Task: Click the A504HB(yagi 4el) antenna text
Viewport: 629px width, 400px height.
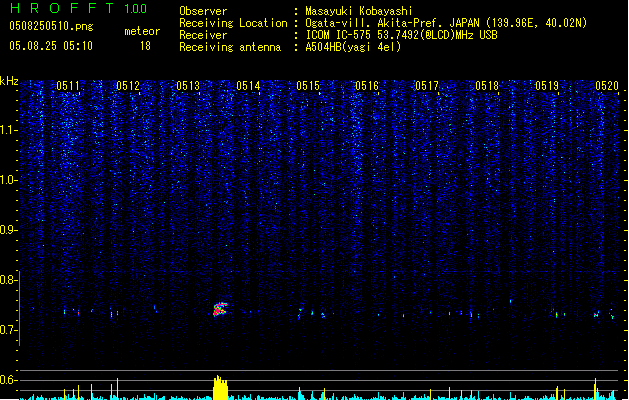Action: click(x=353, y=47)
